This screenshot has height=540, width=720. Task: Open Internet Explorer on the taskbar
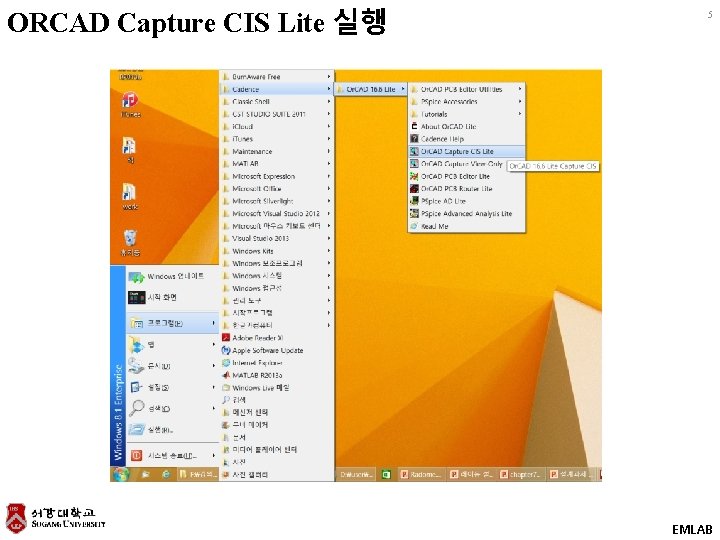point(166,474)
